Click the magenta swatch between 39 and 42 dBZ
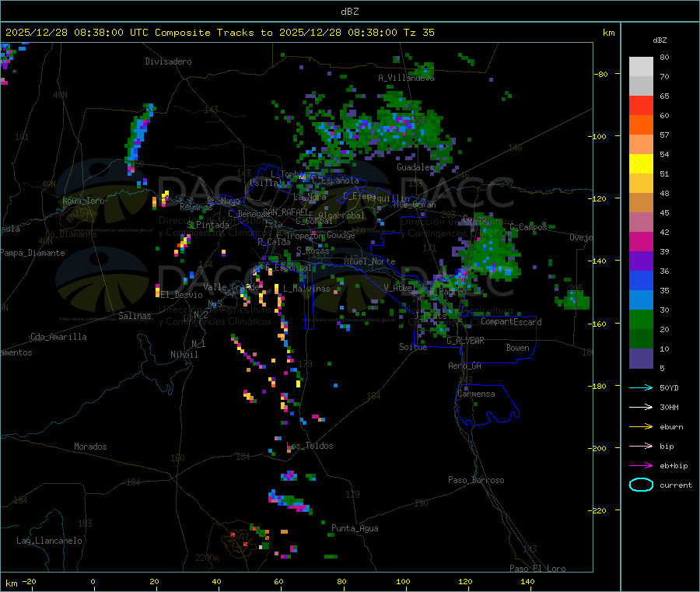 (x=641, y=241)
